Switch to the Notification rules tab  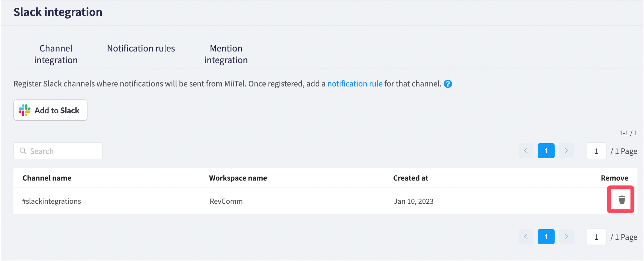pos(141,48)
